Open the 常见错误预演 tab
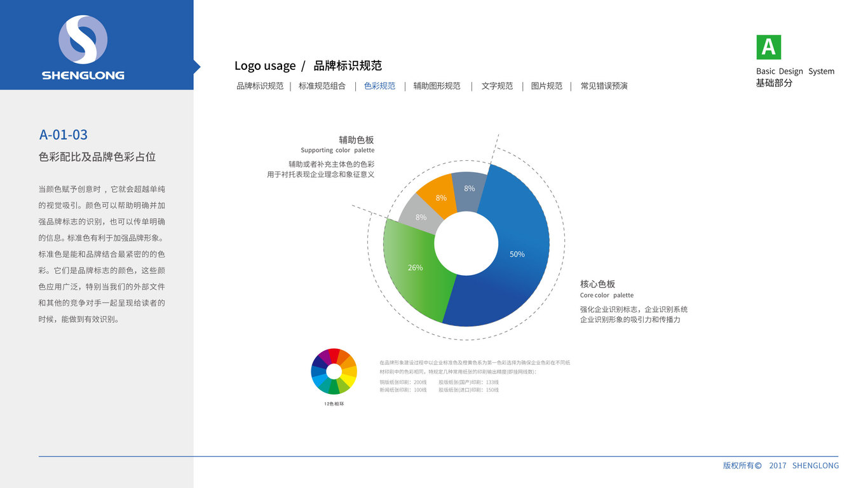 (x=604, y=86)
